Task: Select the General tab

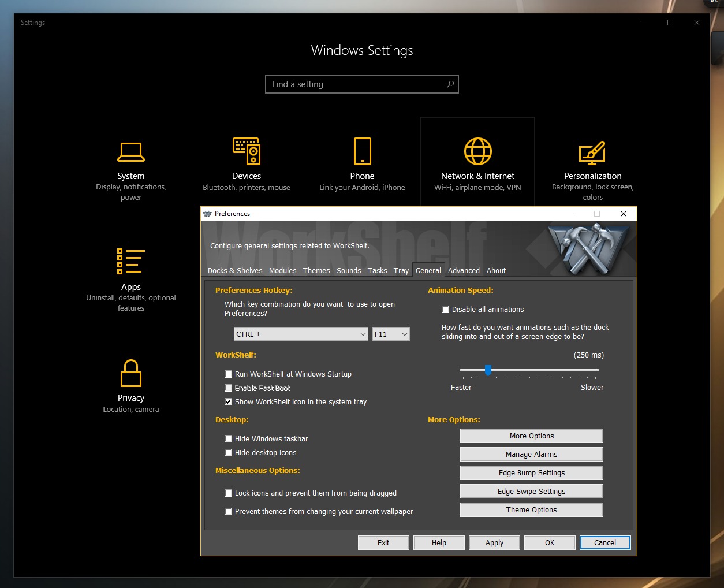Action: [x=428, y=270]
